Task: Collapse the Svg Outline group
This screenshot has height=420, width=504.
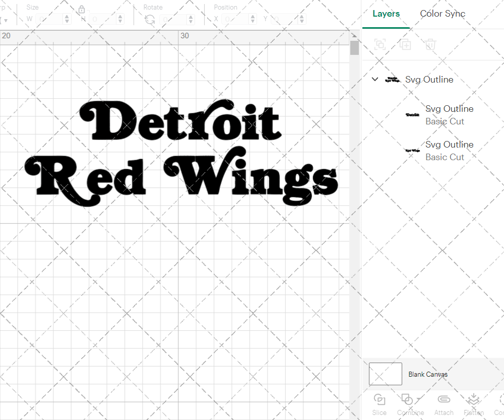Action: coord(375,79)
